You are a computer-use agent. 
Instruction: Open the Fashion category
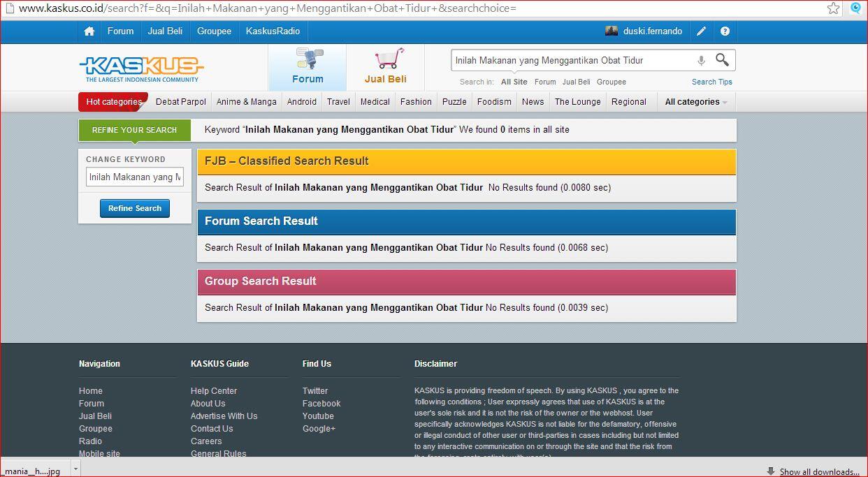click(x=416, y=102)
